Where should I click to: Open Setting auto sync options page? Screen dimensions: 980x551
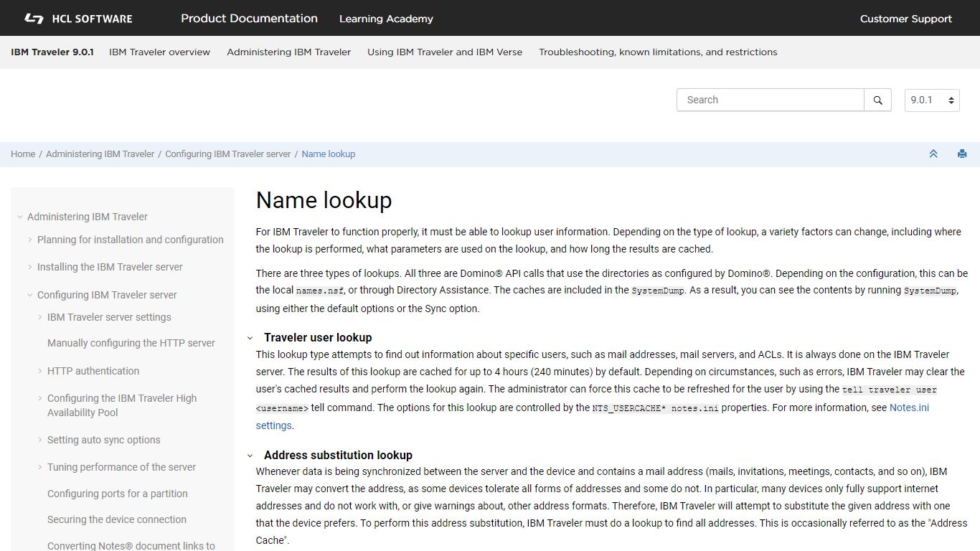(x=104, y=440)
